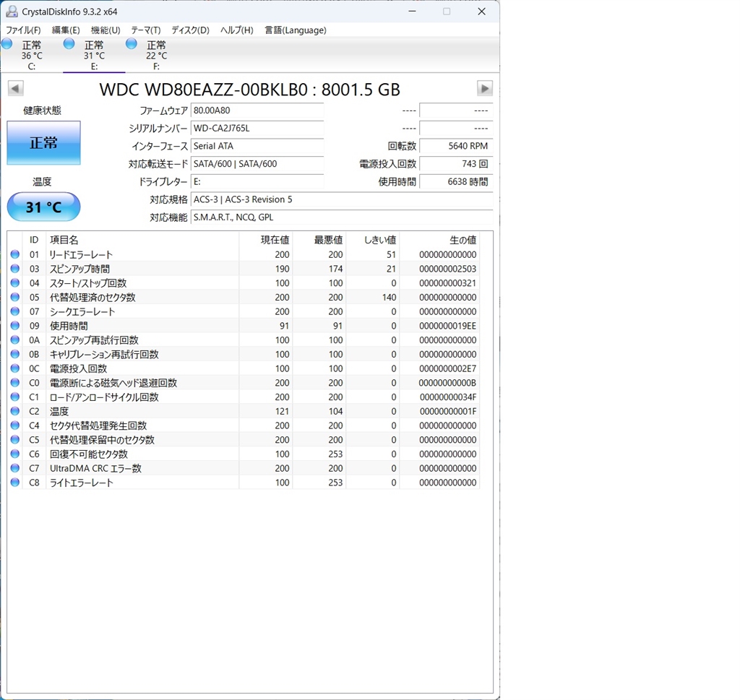Open the 機能(U) menu

pyautogui.click(x=105, y=30)
